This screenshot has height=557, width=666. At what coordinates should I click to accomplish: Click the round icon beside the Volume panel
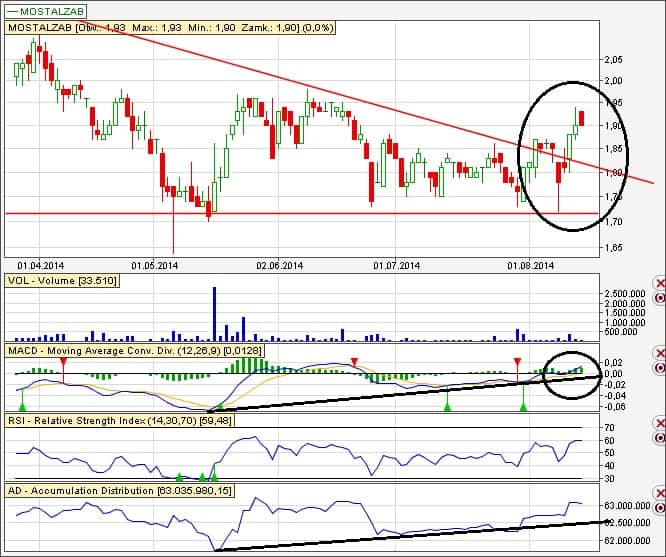pyautogui.click(x=659, y=298)
